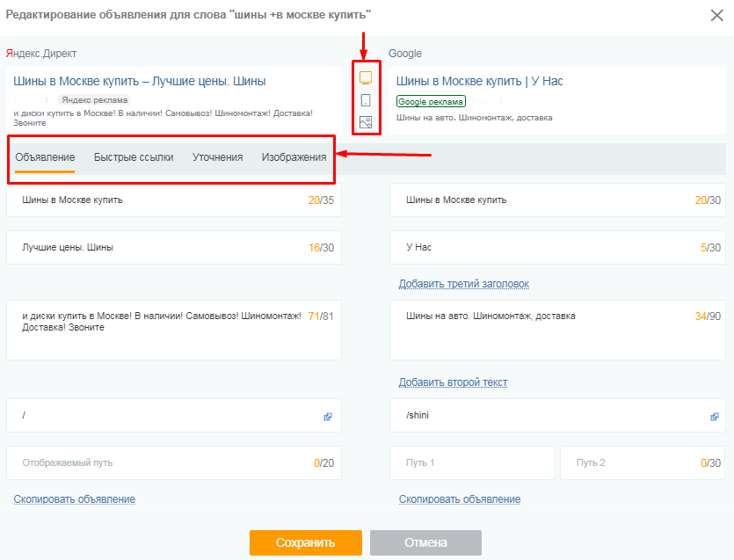
Task: Click Yandex preview description и диски купить в Москве
Action: [163, 118]
